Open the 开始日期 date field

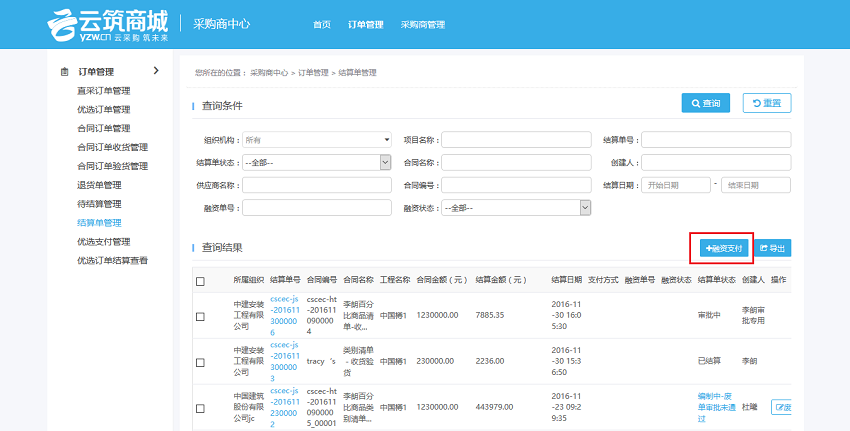675,185
